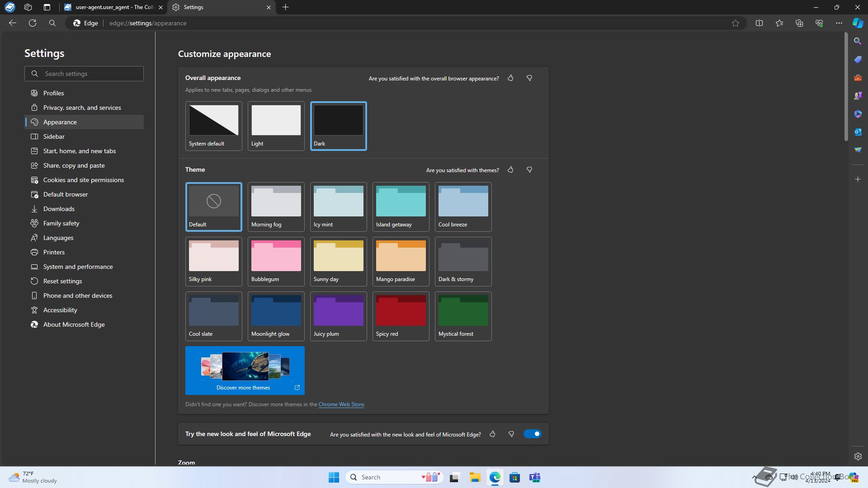Open Browser essentials heart icon

coord(819,23)
